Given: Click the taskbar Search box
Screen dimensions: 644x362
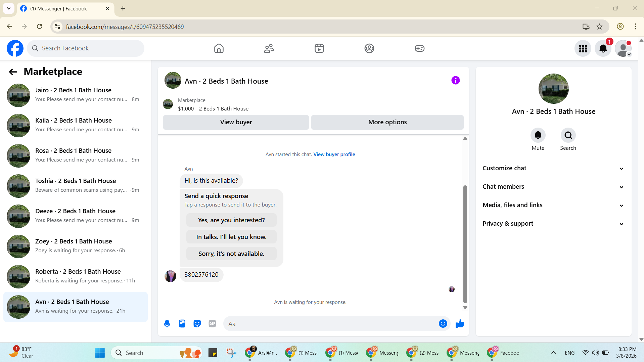Looking at the screenshot, I should (156, 353).
